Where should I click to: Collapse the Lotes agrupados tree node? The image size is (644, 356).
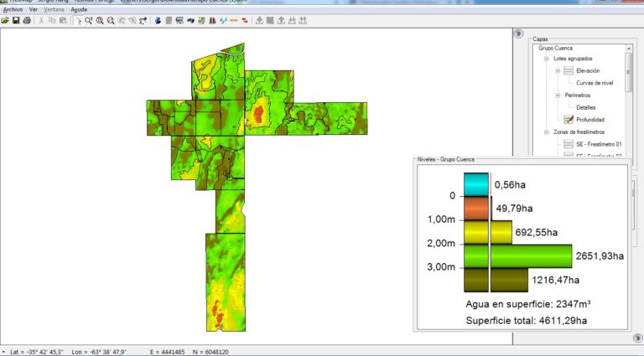(x=547, y=59)
